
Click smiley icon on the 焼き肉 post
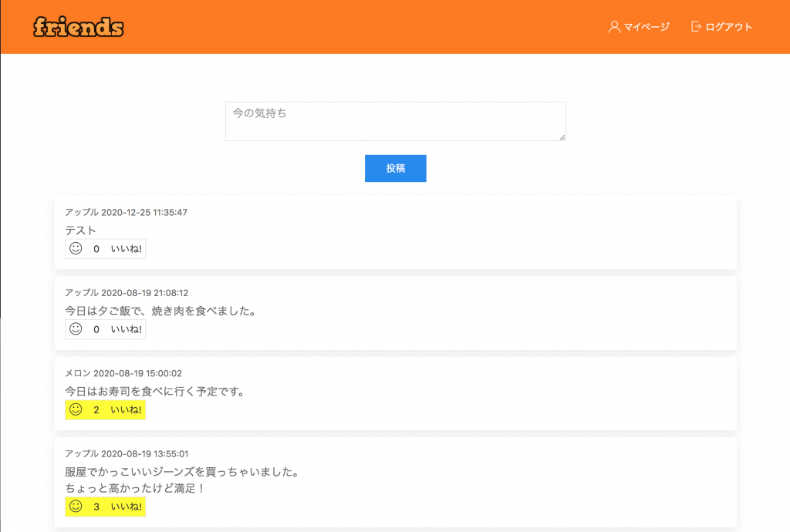coord(76,329)
